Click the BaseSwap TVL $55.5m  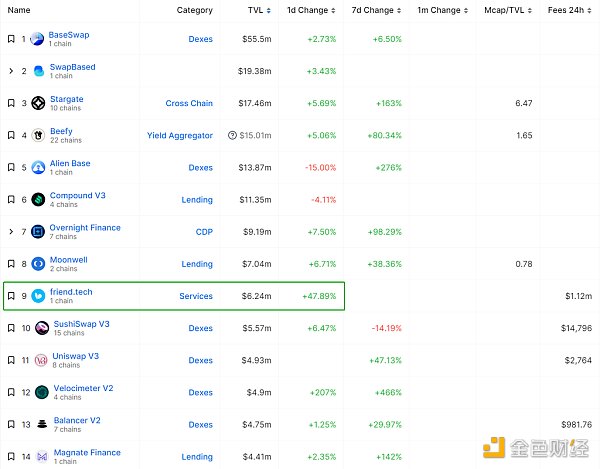point(257,39)
